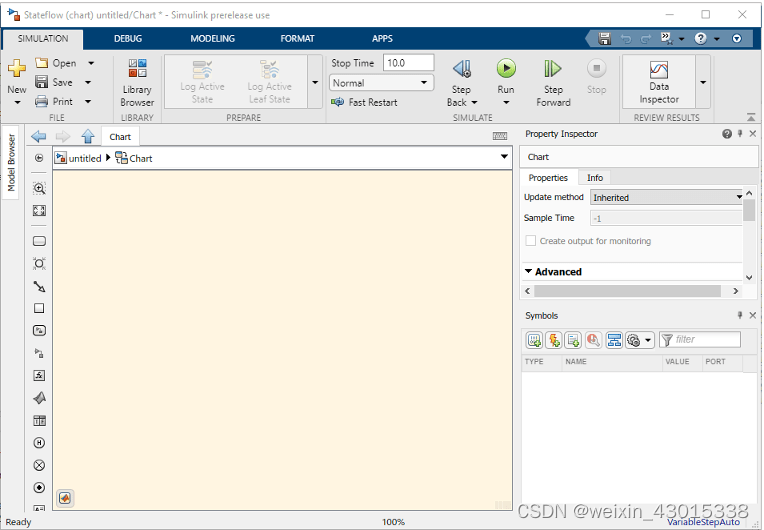Screen dimensions: 764x530
Task: Open the Model Browser side panel
Action: (11, 163)
